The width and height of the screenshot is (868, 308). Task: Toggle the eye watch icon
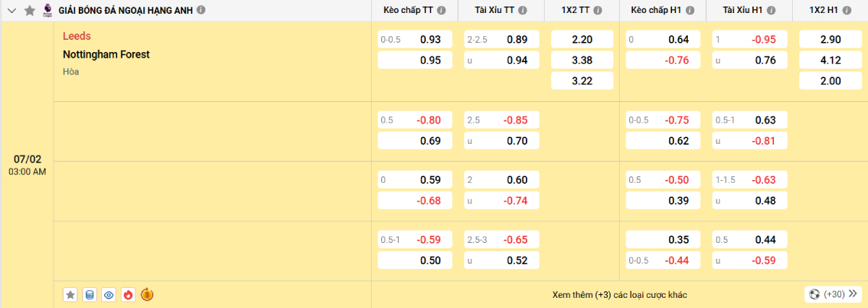coord(109,294)
